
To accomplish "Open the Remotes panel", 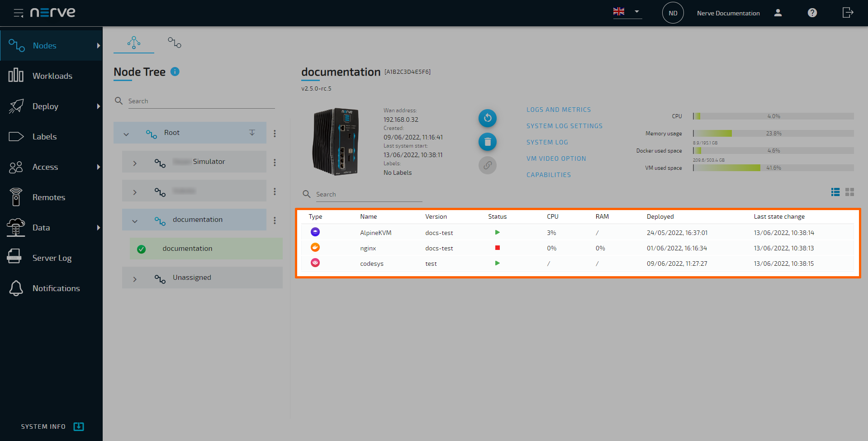I will (16, 197).
